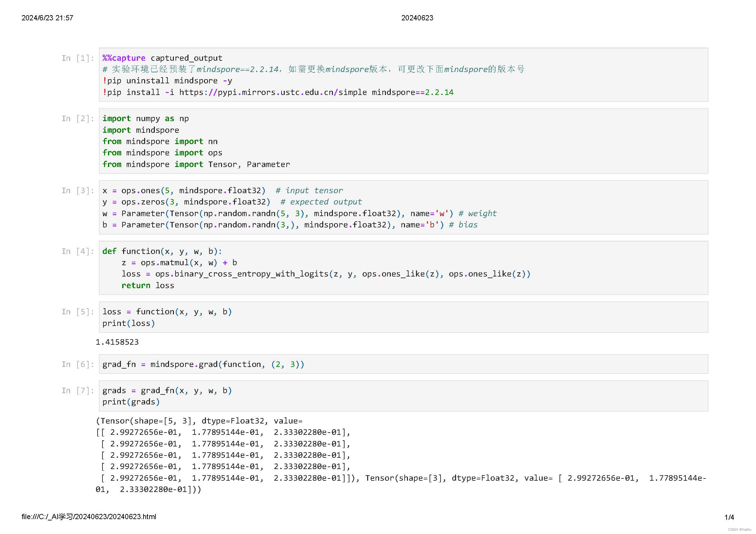This screenshot has width=756, height=534.
Task: Click the def function(x, y, w, b) line
Action: 162,252
